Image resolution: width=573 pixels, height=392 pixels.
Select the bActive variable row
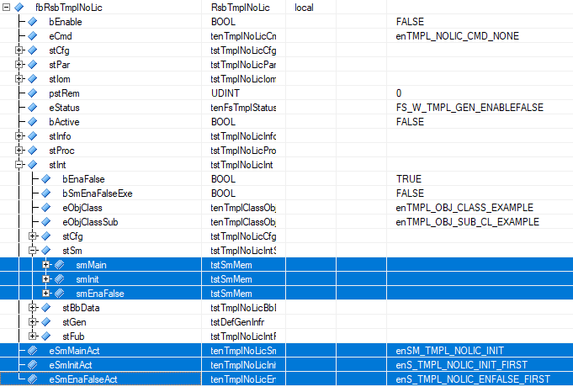pyautogui.click(x=64, y=122)
